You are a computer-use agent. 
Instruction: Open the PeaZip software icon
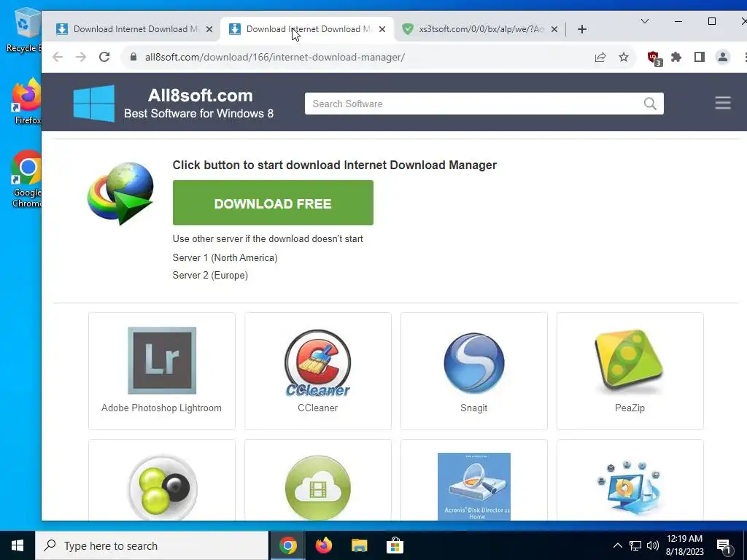tap(630, 362)
